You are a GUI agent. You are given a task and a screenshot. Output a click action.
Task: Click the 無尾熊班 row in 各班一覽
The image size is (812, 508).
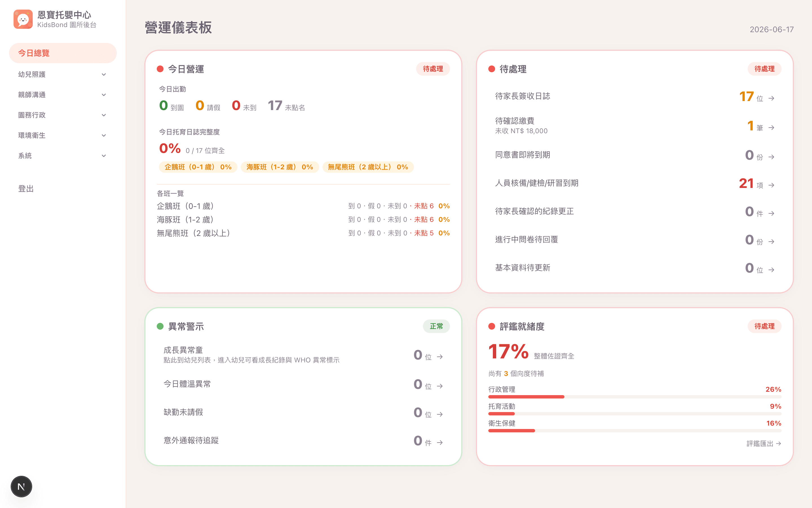tap(303, 233)
